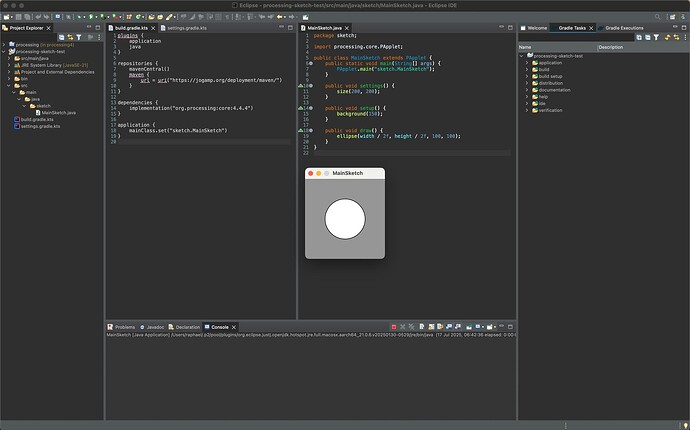Collapse the processing-sketch-test project in Explorer

(x=4, y=51)
